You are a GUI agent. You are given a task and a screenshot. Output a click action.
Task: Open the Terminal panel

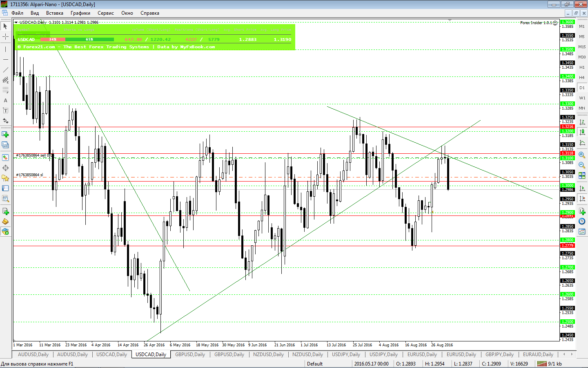click(x=5, y=188)
